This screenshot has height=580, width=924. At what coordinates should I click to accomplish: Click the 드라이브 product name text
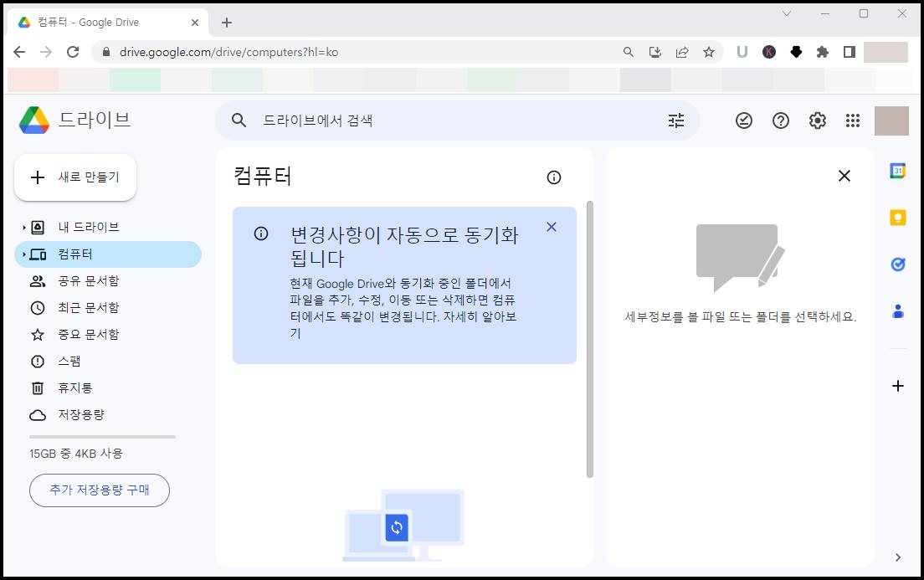(x=95, y=120)
